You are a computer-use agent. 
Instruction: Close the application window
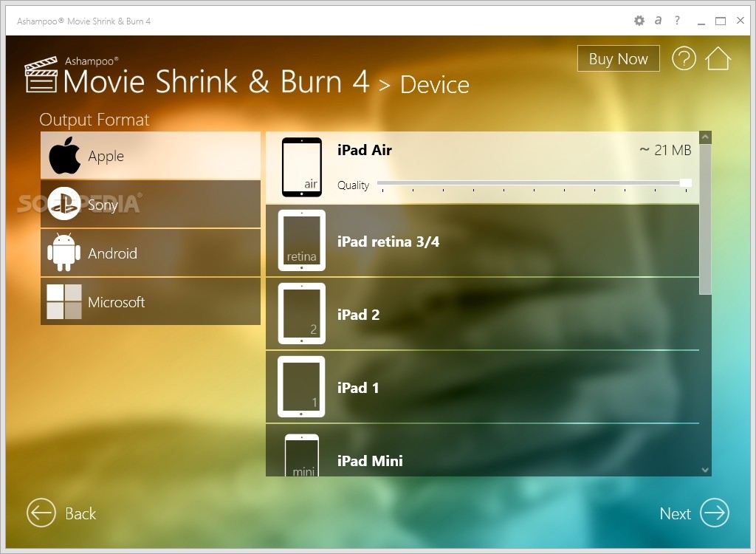click(x=740, y=20)
